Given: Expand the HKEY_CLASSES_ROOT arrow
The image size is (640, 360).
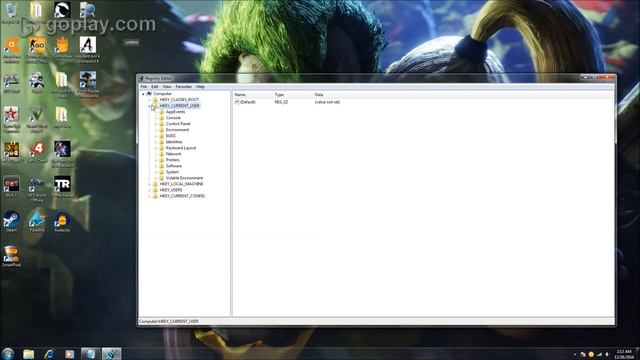Looking at the screenshot, I should [150, 100].
